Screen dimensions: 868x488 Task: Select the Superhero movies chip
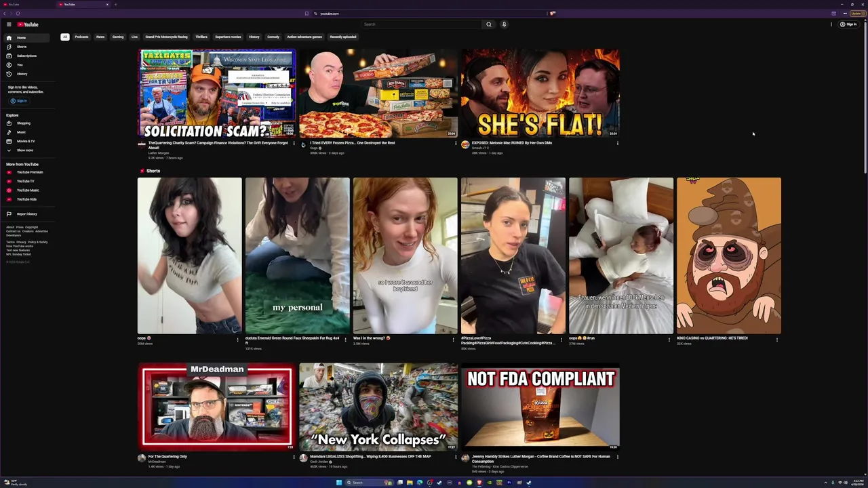[228, 37]
